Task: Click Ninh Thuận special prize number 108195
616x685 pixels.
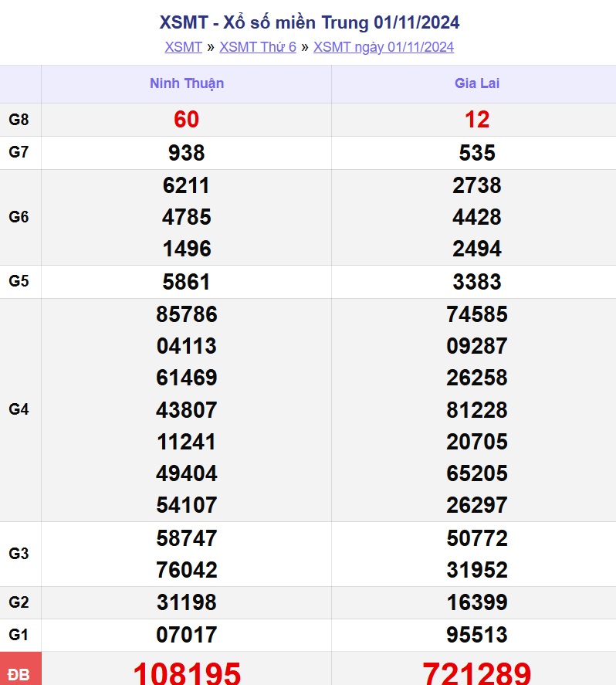Action: pos(187,673)
